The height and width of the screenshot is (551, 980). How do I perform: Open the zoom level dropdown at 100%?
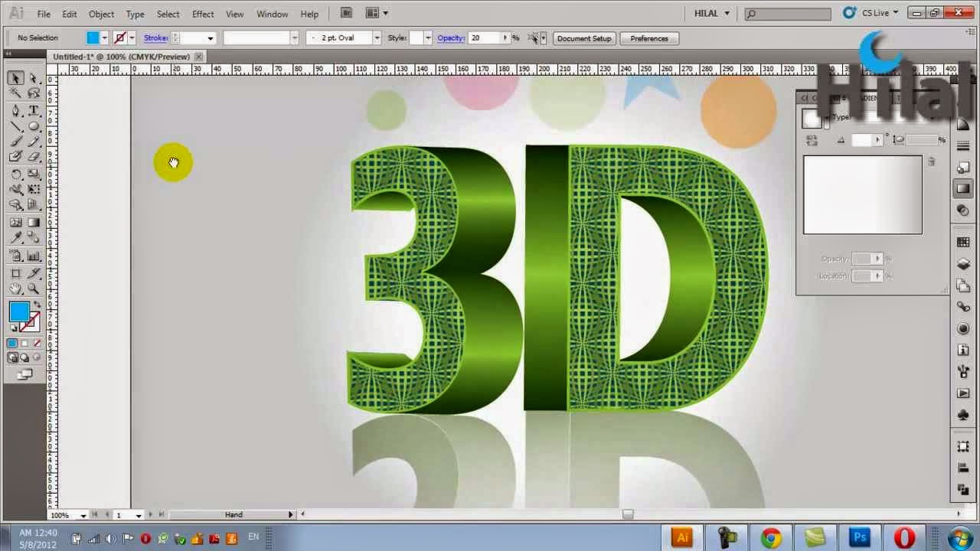point(83,515)
